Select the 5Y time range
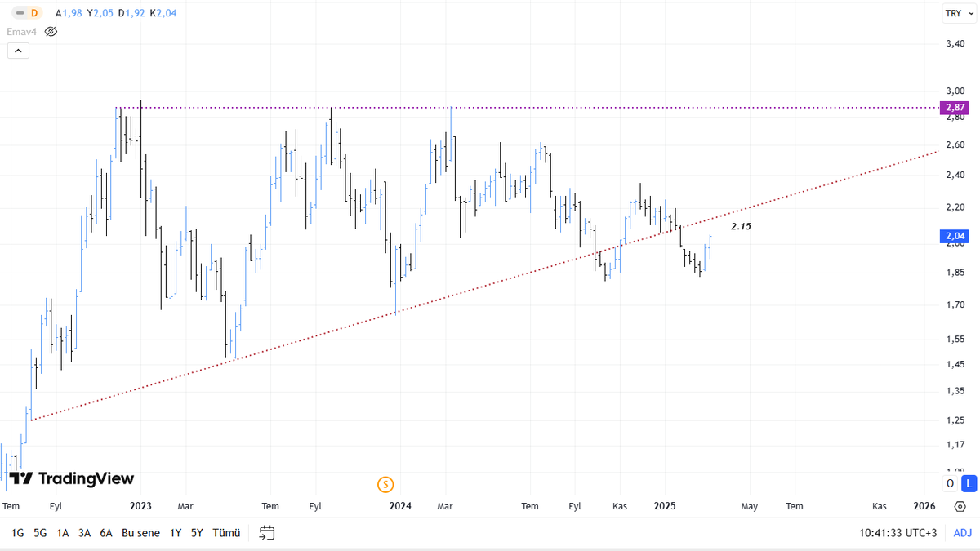The height and width of the screenshot is (551, 980). 197,532
